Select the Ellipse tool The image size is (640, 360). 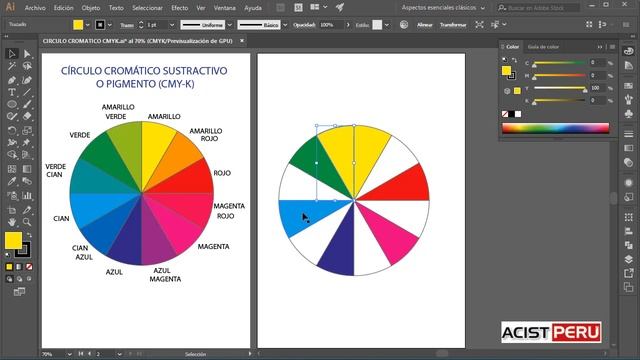click(x=12, y=104)
